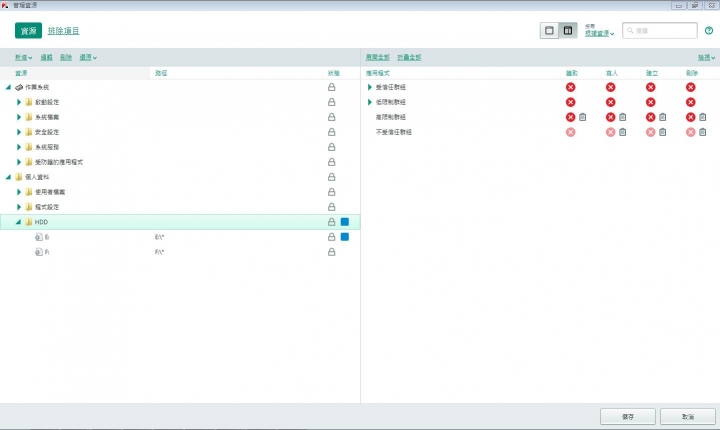Switch to split two-pane view button
720x430 pixels.
pyautogui.click(x=568, y=31)
